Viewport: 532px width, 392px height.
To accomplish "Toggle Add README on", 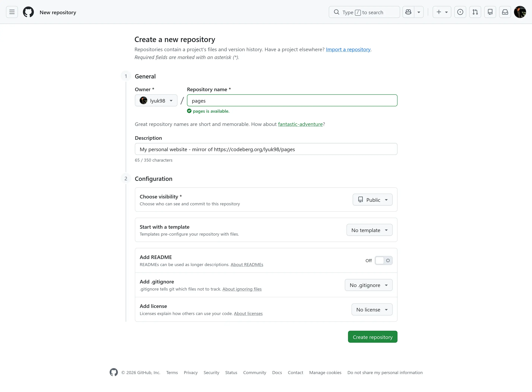I will pos(383,260).
